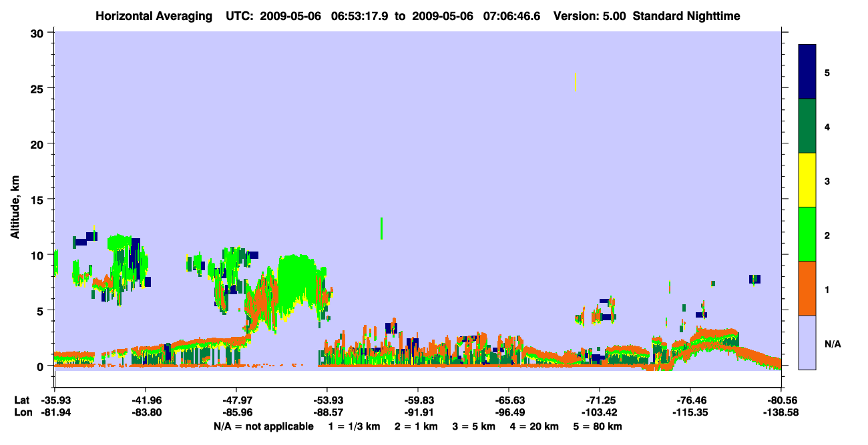Viewport: 868px width, 445px height.
Task: Click the isolated green streak near 13 km
Action: [x=381, y=228]
